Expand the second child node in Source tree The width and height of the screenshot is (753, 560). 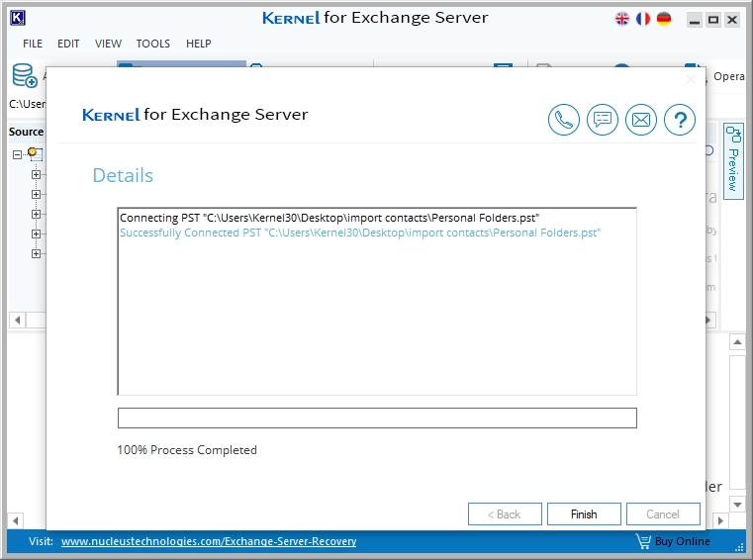click(36, 194)
